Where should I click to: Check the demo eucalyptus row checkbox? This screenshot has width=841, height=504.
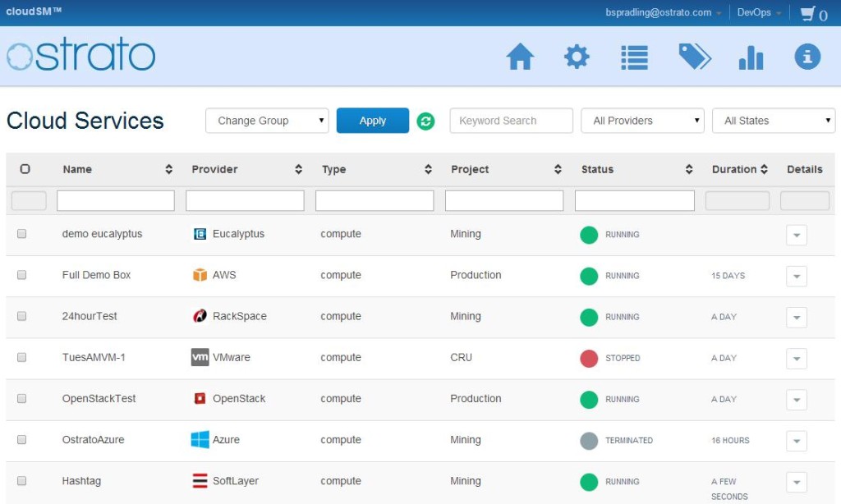[x=21, y=234]
